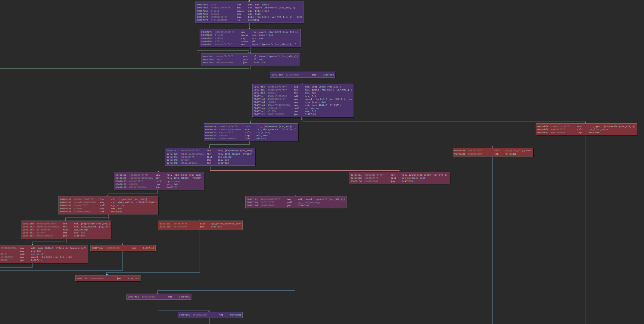Select the "QUIT" string annotation
The height and width of the screenshot is (324, 644).
coord(104,227)
